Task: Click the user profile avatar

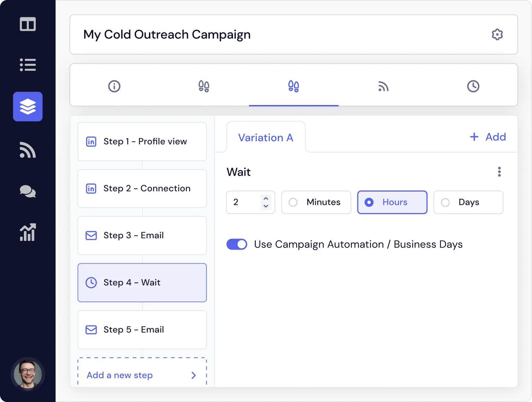Action: pyautogui.click(x=28, y=374)
